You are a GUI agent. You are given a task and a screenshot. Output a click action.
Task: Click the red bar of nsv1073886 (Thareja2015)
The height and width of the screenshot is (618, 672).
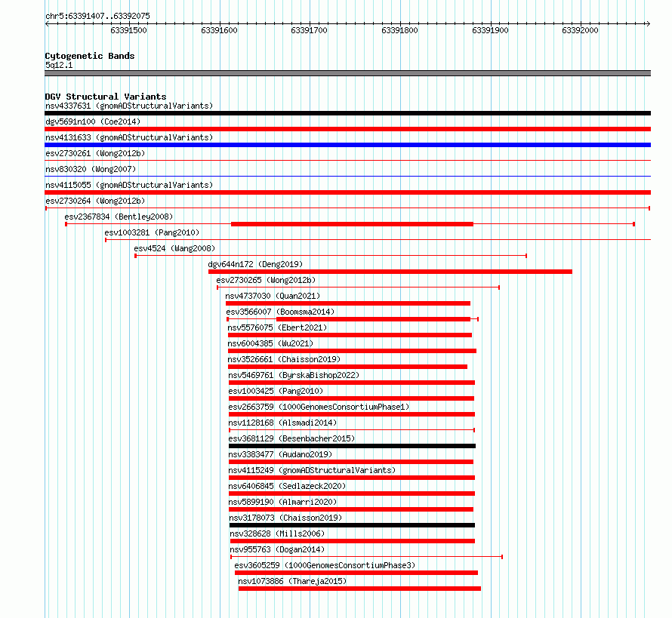pos(359,589)
